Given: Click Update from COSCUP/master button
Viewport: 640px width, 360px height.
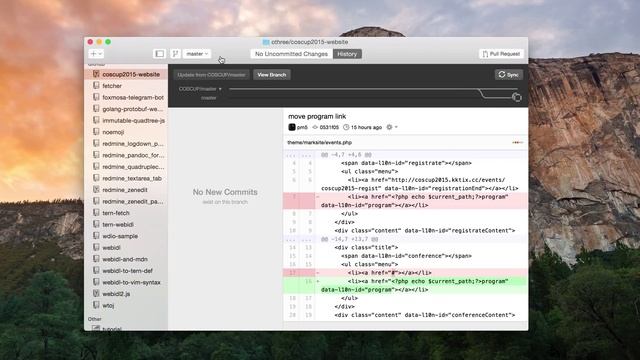Looking at the screenshot, I should click(211, 75).
